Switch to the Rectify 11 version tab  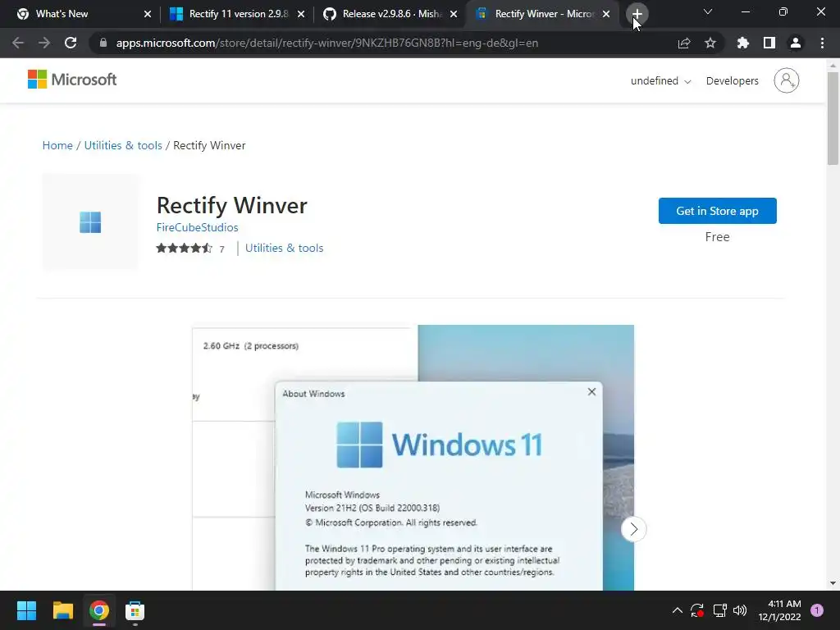click(x=237, y=14)
